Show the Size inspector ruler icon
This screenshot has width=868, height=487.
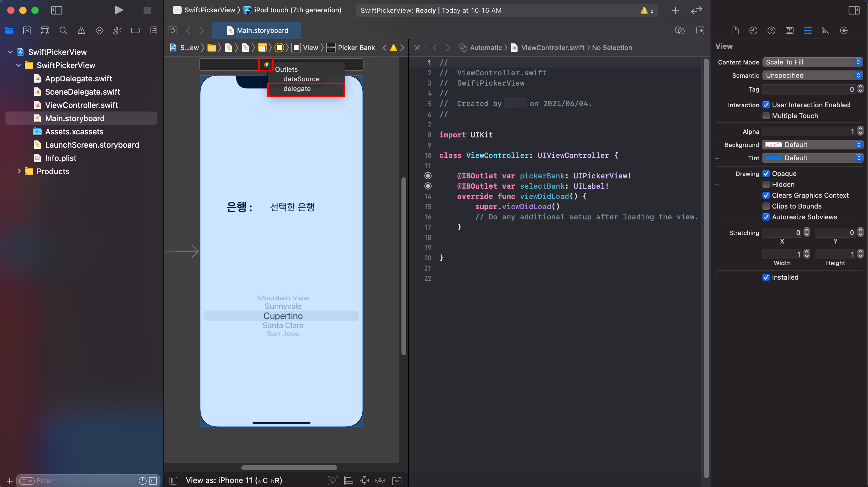(825, 31)
